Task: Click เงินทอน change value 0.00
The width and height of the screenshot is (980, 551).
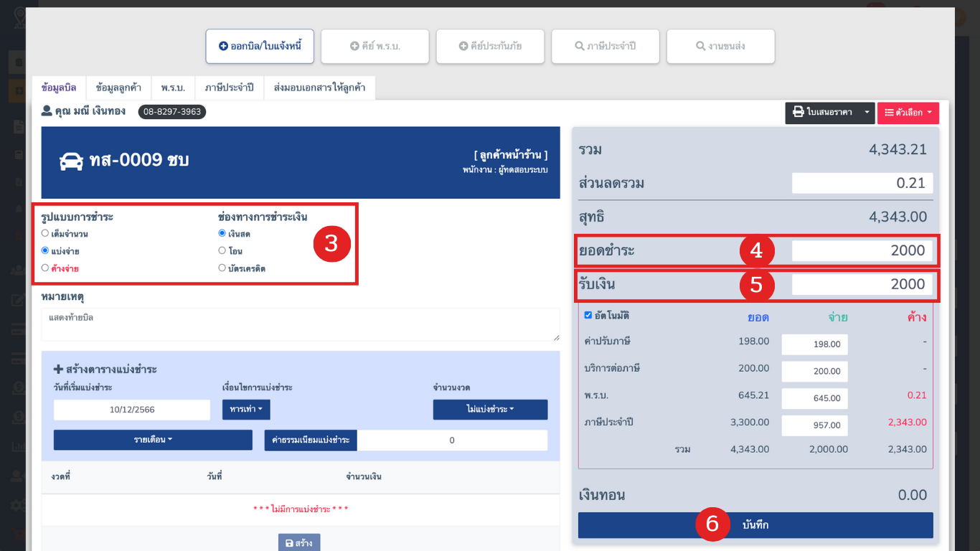Action: click(913, 495)
